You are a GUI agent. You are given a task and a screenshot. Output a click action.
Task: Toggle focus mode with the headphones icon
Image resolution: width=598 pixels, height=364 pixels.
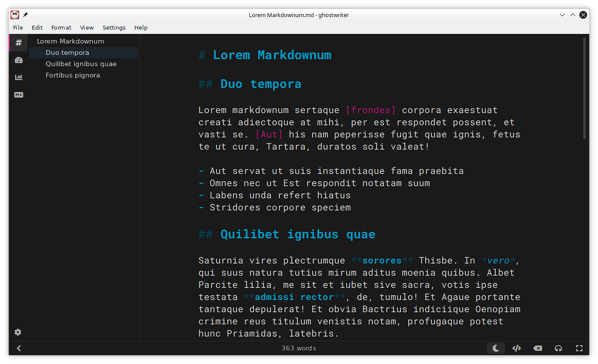click(x=558, y=348)
